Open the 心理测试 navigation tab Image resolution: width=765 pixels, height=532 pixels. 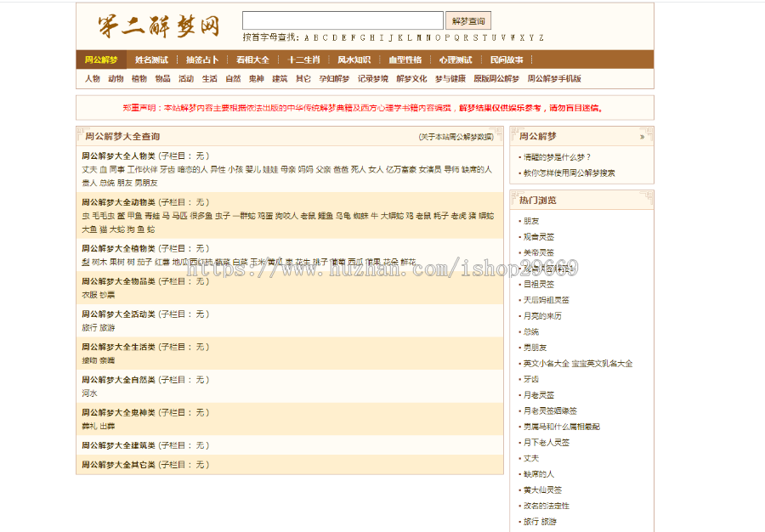(x=456, y=60)
